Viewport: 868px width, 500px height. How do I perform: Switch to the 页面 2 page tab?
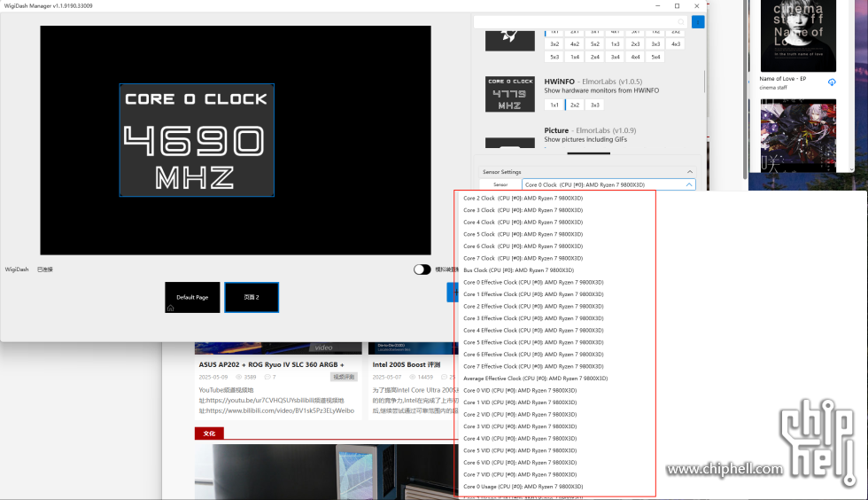tap(252, 297)
